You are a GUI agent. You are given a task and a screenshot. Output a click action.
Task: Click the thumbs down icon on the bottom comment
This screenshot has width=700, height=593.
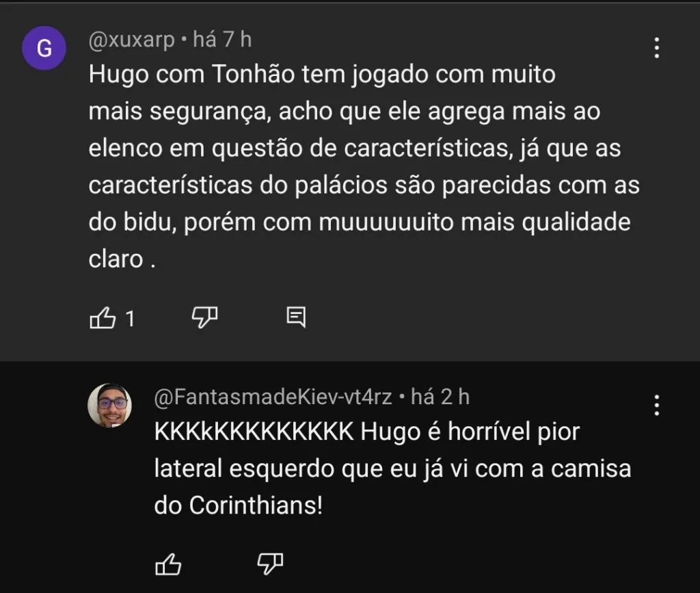click(270, 564)
